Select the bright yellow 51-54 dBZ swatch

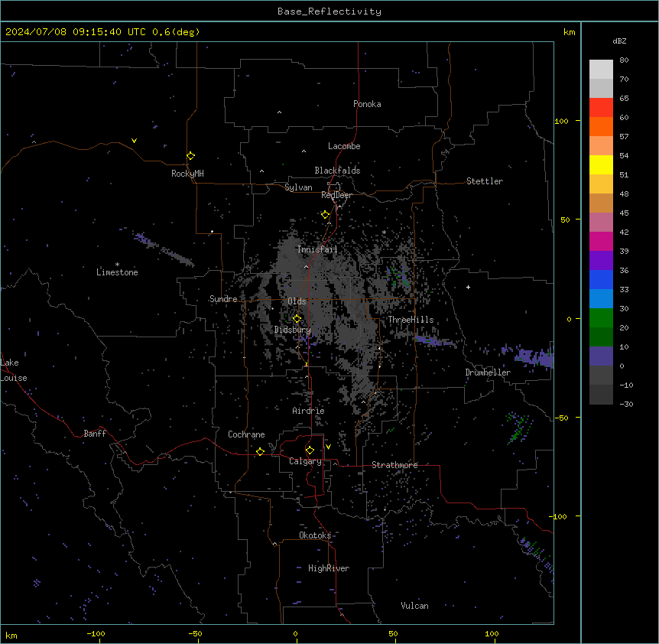[x=601, y=164]
